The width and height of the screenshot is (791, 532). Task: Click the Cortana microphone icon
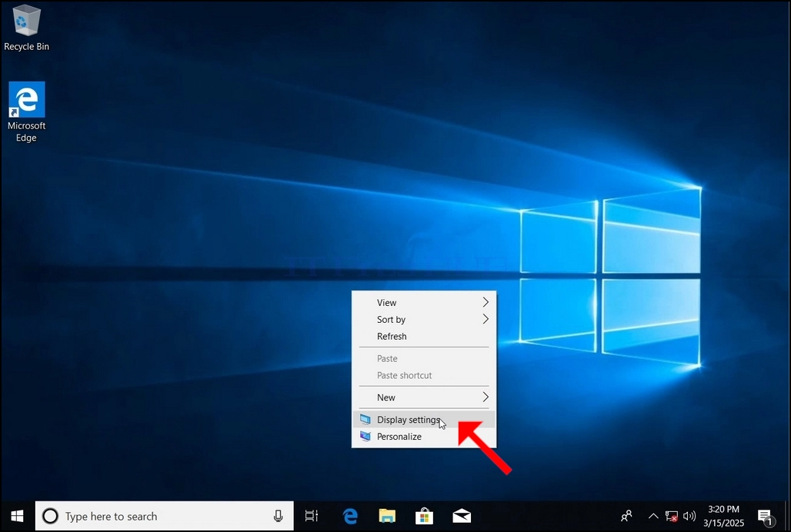[278, 516]
